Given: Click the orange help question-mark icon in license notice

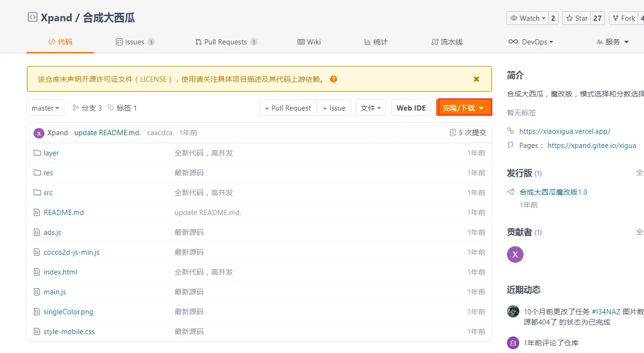Looking at the screenshot, I should pos(334,79).
